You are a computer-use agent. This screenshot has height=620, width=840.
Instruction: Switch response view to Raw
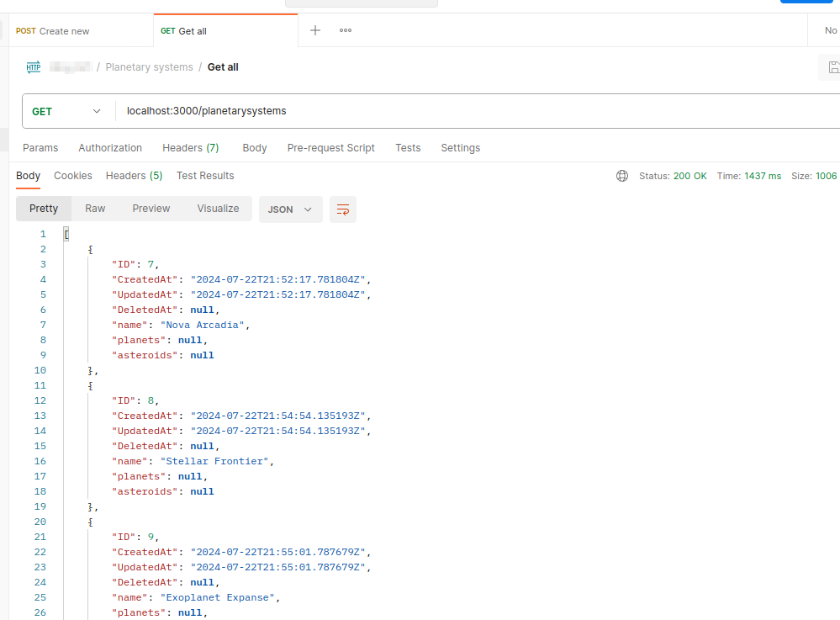pyautogui.click(x=95, y=209)
